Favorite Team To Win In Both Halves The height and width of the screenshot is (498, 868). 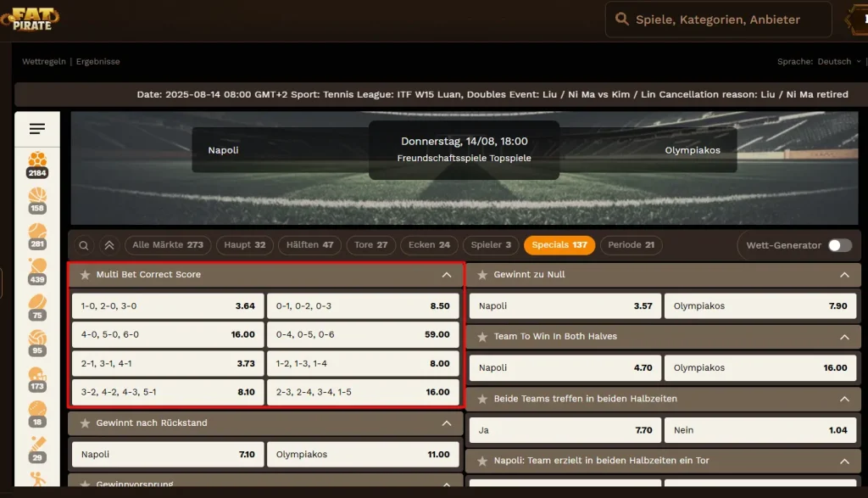coord(482,337)
